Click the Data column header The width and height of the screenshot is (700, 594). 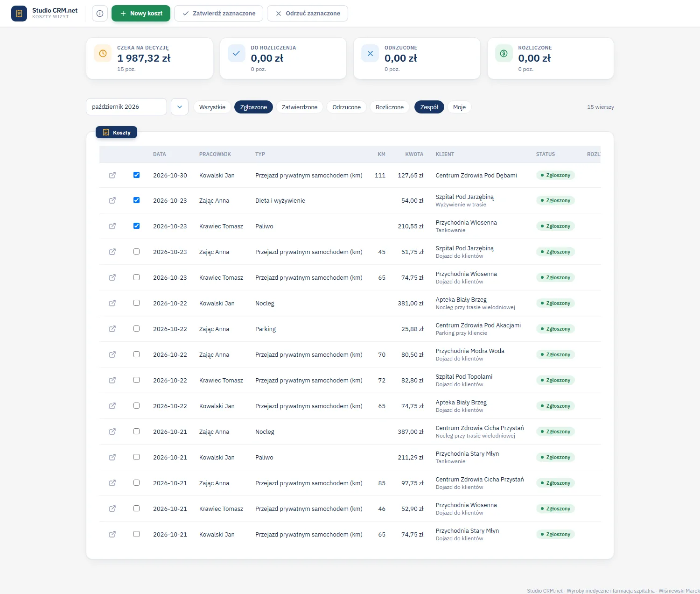click(x=160, y=154)
